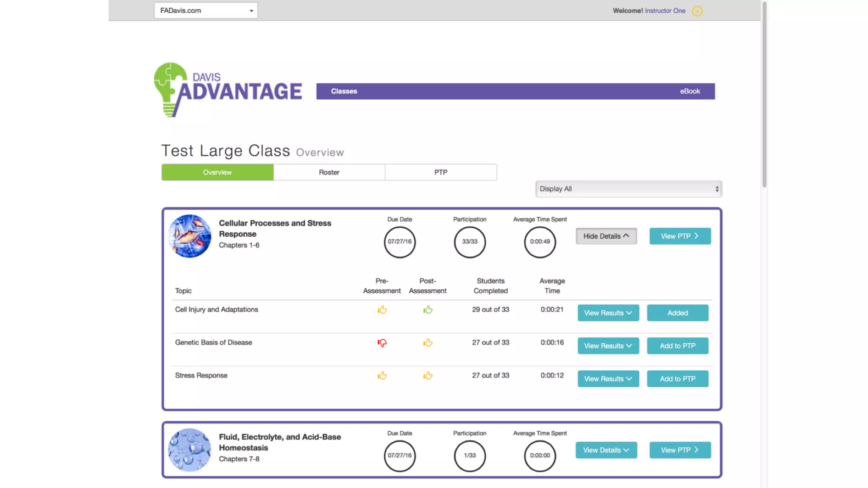Open the FADavis.com site dropdown
Image resolution: width=868 pixels, height=488 pixels.
(206, 11)
